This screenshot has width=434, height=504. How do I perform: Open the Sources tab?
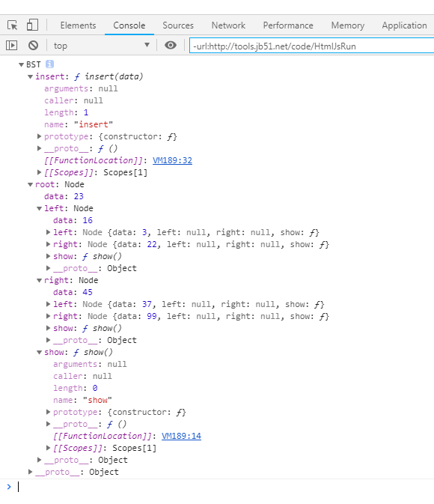pos(178,25)
